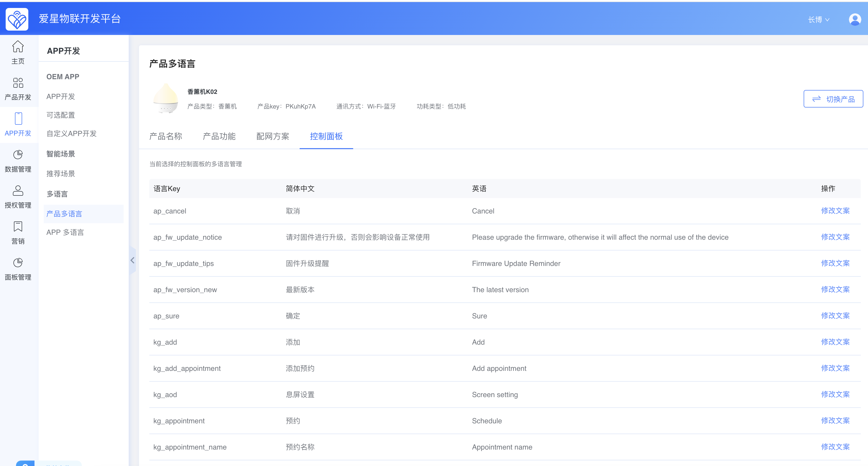Open 自定义APP开发 menu item
868x466 pixels.
(x=72, y=134)
